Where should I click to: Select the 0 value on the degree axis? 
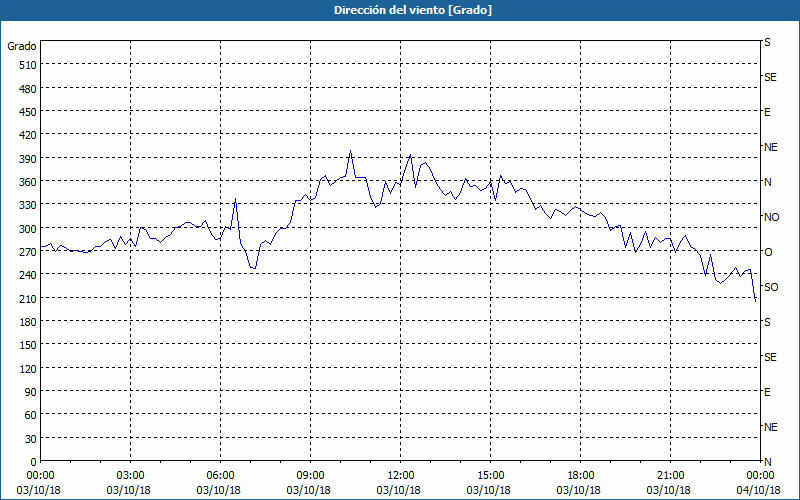tap(34, 462)
